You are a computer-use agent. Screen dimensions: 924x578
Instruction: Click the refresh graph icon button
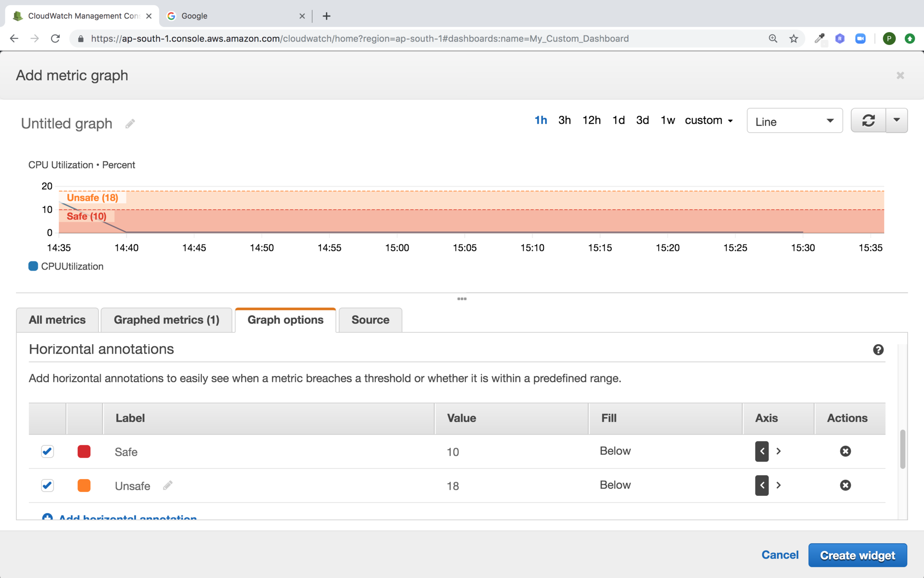pos(868,121)
